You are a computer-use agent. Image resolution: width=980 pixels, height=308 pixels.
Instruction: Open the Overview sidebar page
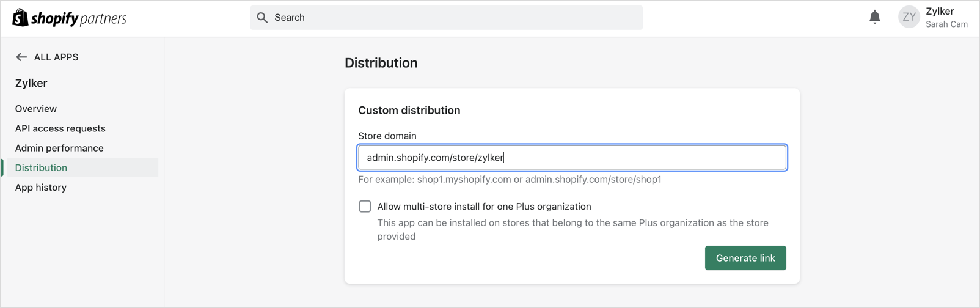click(x=36, y=109)
